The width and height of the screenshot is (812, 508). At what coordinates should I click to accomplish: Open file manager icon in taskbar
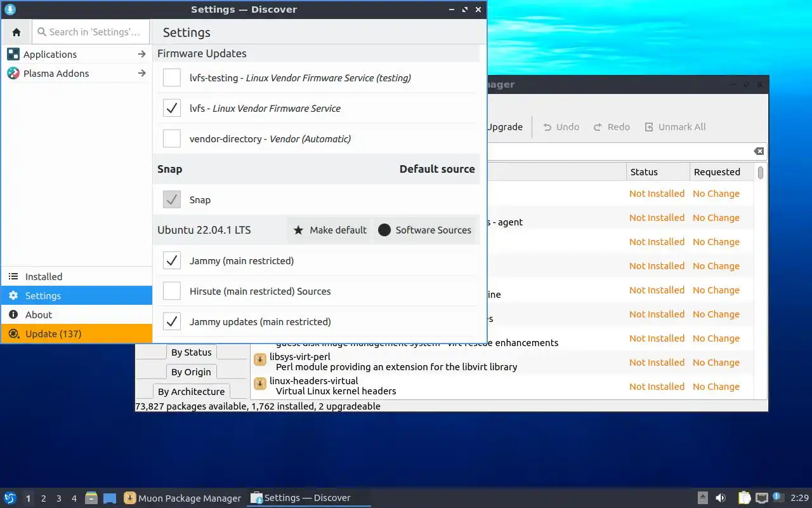[x=91, y=498]
